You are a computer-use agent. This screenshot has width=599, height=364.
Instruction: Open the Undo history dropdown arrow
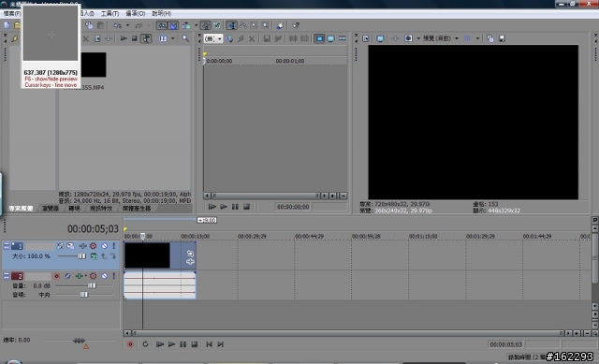pos(127,25)
